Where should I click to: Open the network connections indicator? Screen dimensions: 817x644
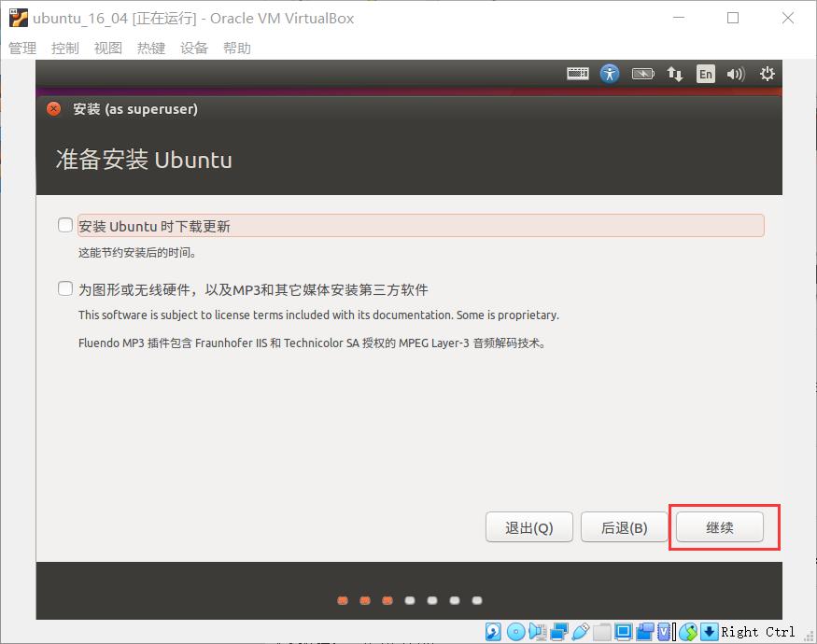pyautogui.click(x=675, y=74)
